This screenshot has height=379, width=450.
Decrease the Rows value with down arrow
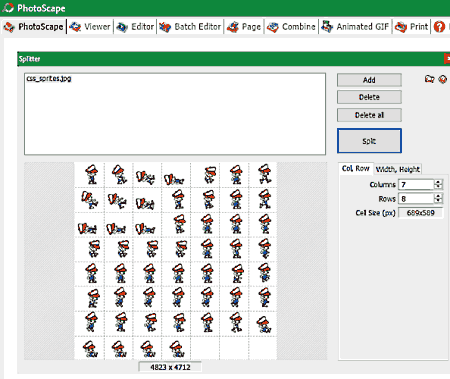438,201
